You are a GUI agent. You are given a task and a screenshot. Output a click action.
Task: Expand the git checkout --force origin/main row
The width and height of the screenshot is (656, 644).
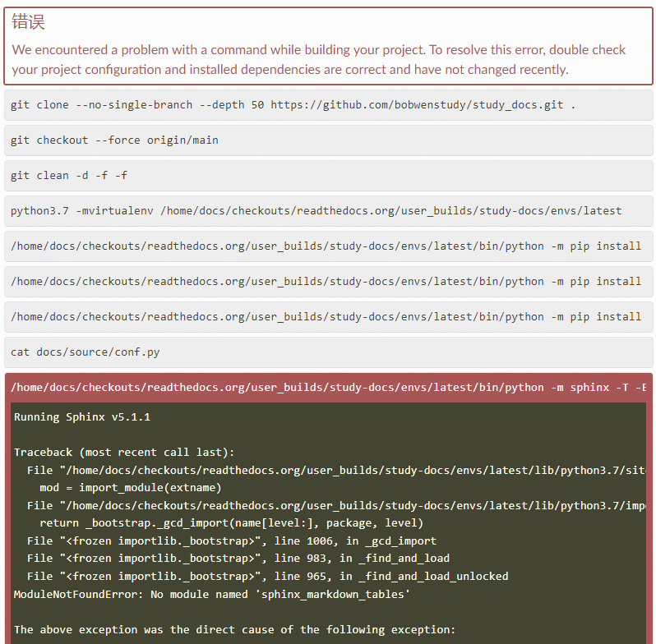[327, 140]
